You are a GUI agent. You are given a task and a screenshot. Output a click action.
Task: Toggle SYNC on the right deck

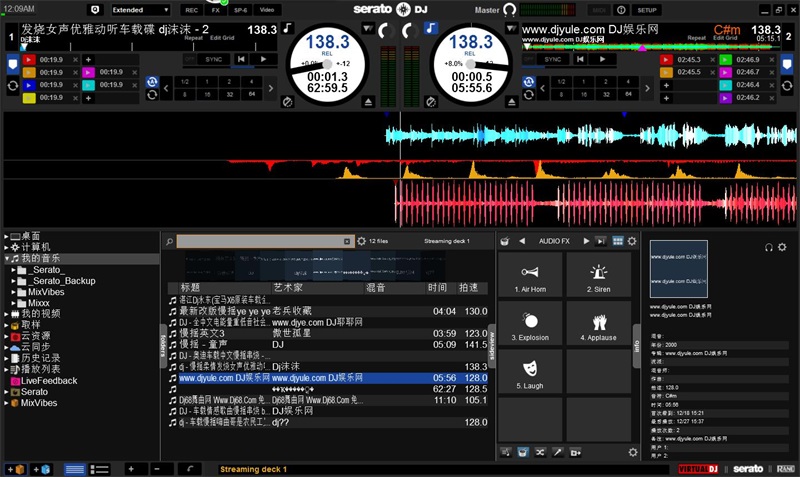point(552,60)
